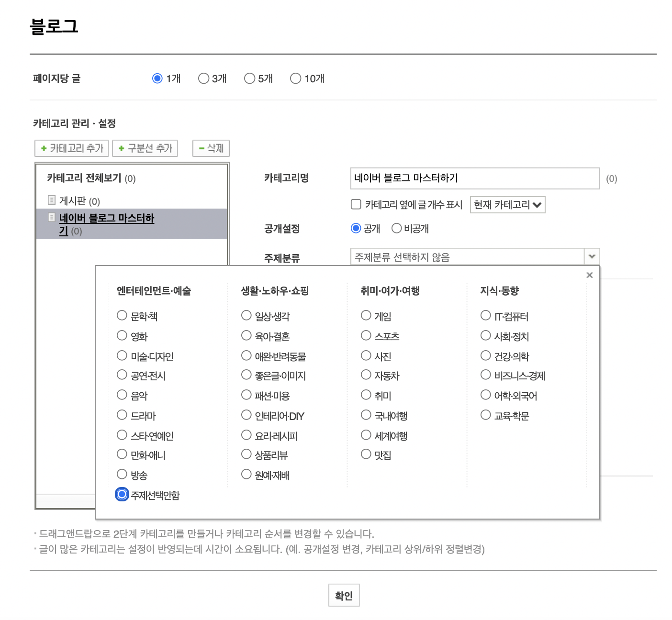Close the topic selection popup with the X icon

[589, 275]
